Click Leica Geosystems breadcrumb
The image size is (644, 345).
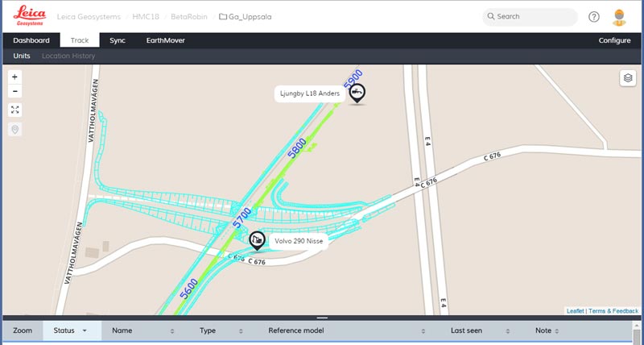pyautogui.click(x=89, y=17)
